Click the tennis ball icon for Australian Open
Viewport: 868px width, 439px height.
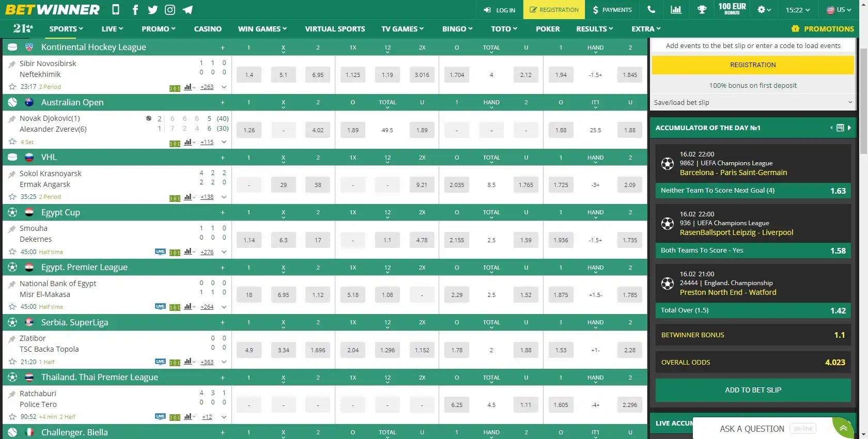point(13,102)
